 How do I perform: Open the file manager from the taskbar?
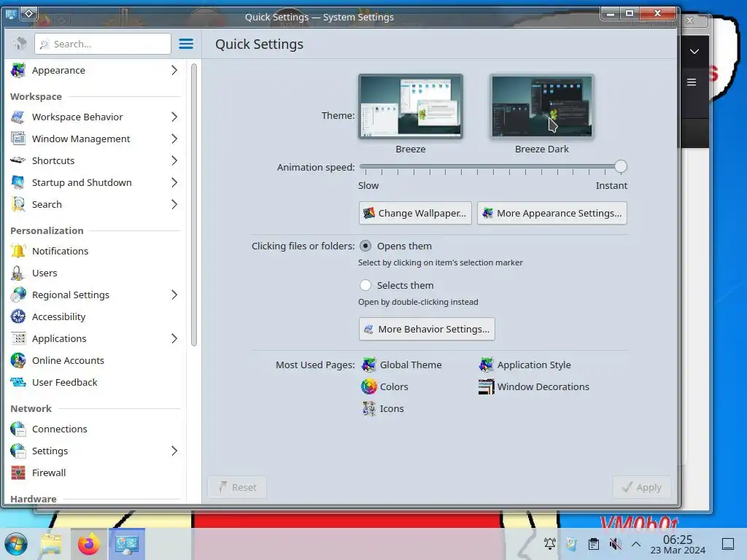(x=52, y=544)
